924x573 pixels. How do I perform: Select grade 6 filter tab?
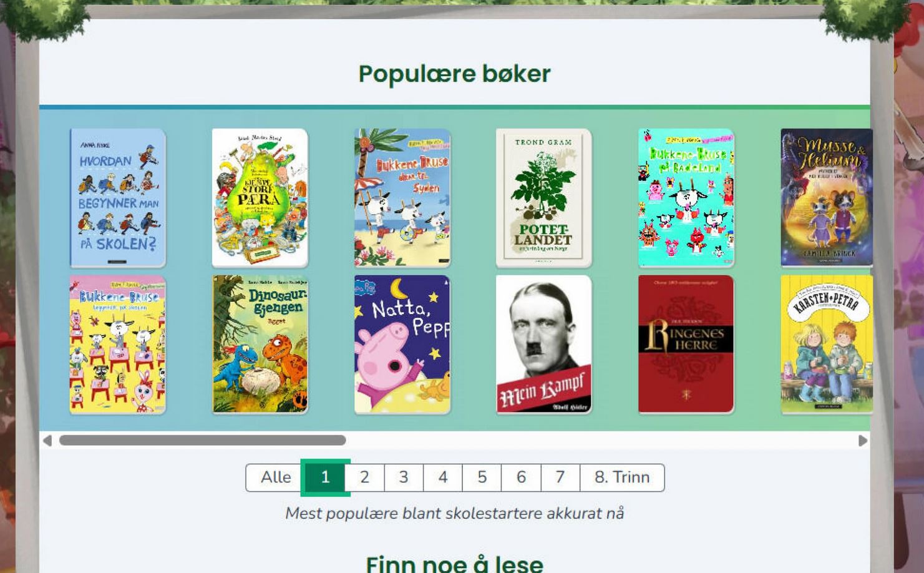[521, 477]
